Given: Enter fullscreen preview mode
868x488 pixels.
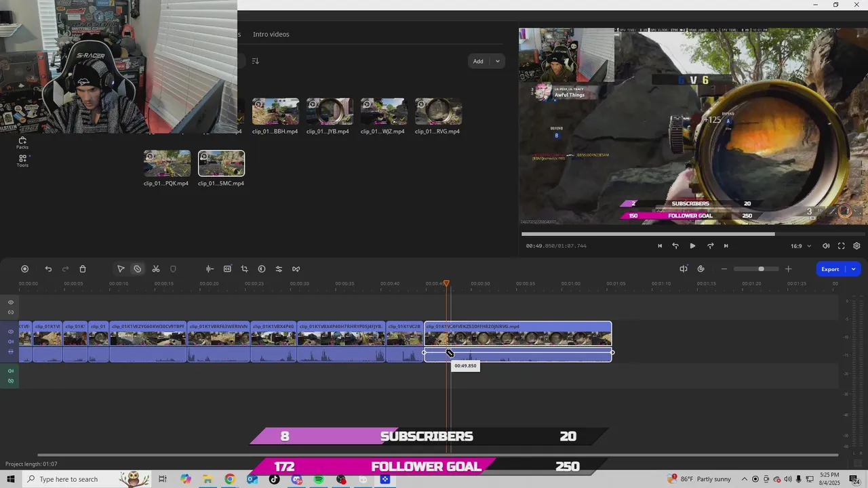Looking at the screenshot, I should click(x=842, y=246).
